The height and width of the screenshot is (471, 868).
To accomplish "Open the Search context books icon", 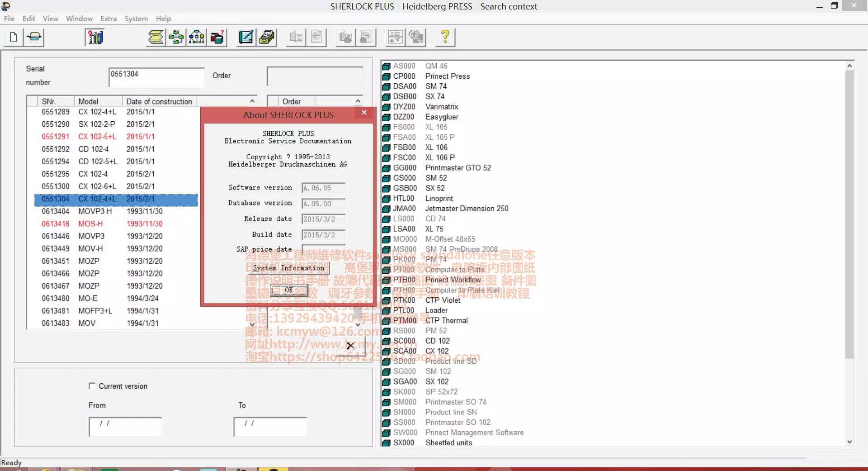I will pyautogui.click(x=95, y=37).
